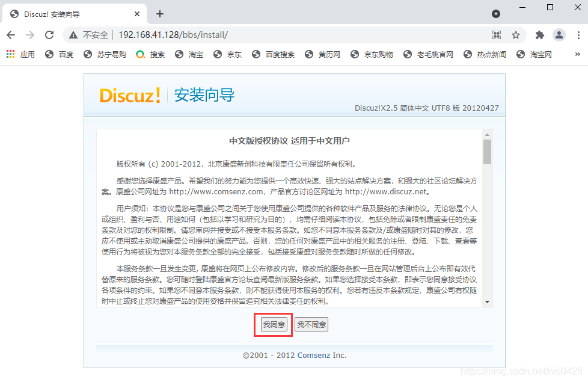The width and height of the screenshot is (588, 382).
Task: Click the license agreement scrollbar thumb
Action: pos(487,152)
